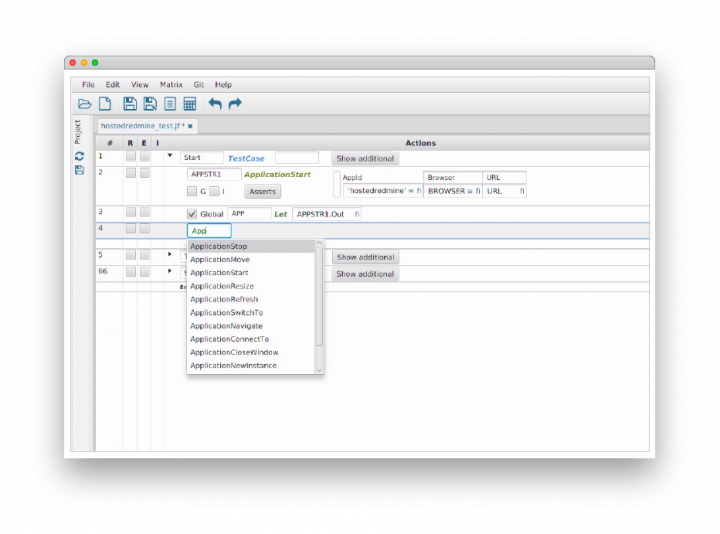Screen dimensions: 720x534
Task: Toggle the G checkbox under APPSTR1
Action: (192, 191)
